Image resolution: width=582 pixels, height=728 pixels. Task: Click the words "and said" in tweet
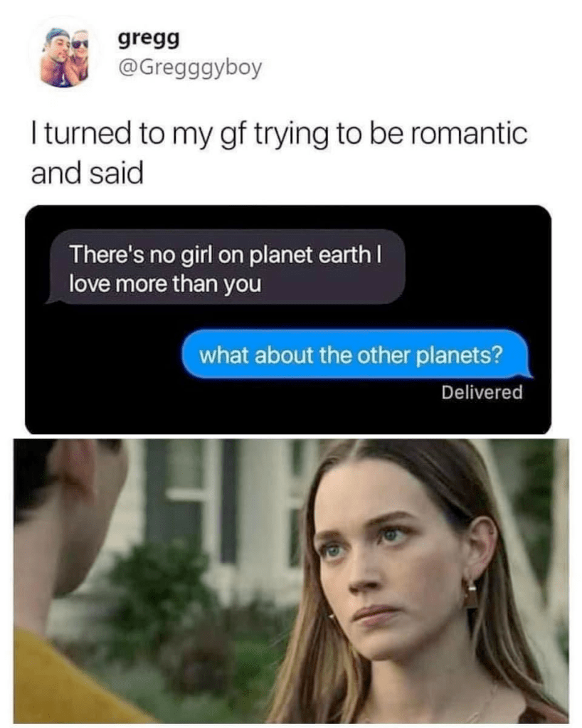pyautogui.click(x=88, y=174)
